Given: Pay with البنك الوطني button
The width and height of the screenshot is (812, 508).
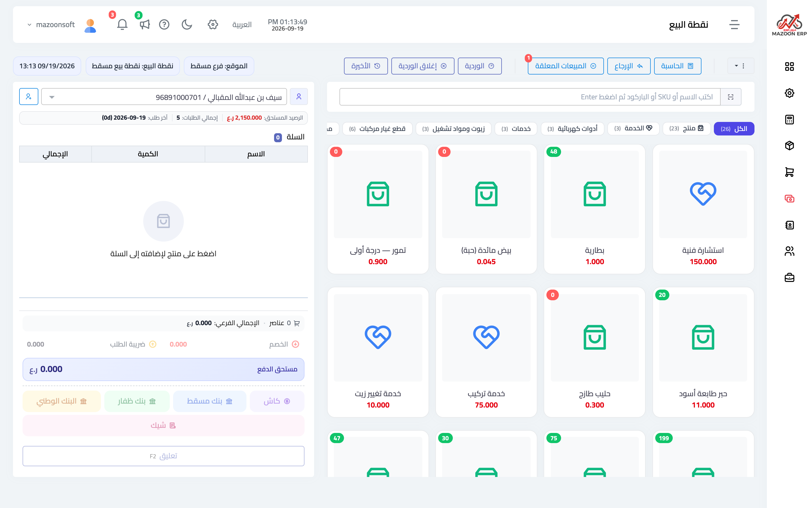Looking at the screenshot, I should 61,401.
